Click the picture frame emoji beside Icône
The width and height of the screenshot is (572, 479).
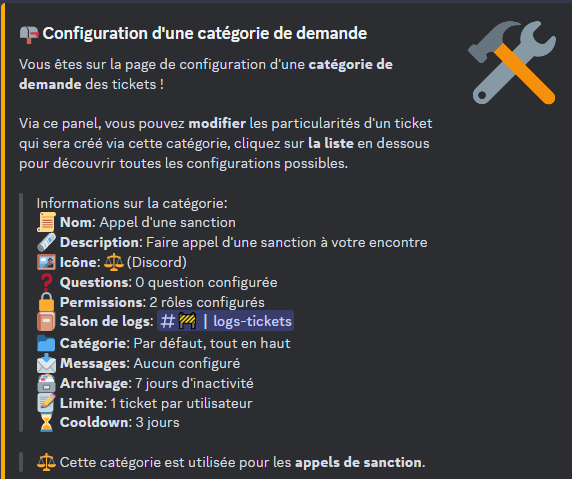click(46, 262)
